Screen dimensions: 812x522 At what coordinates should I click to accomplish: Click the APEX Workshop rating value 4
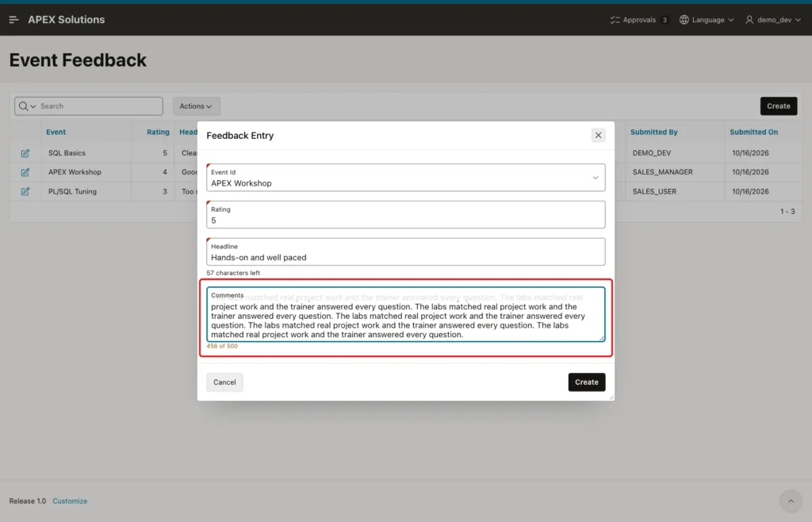[165, 172]
